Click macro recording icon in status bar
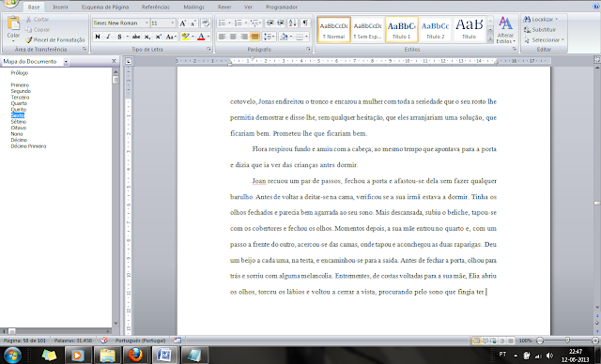601x364 pixels. tap(177, 340)
